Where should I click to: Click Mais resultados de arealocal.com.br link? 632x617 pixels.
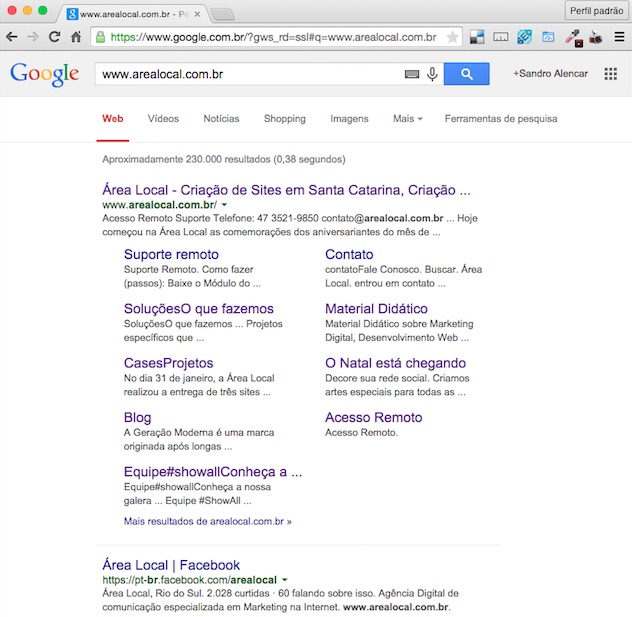207,521
